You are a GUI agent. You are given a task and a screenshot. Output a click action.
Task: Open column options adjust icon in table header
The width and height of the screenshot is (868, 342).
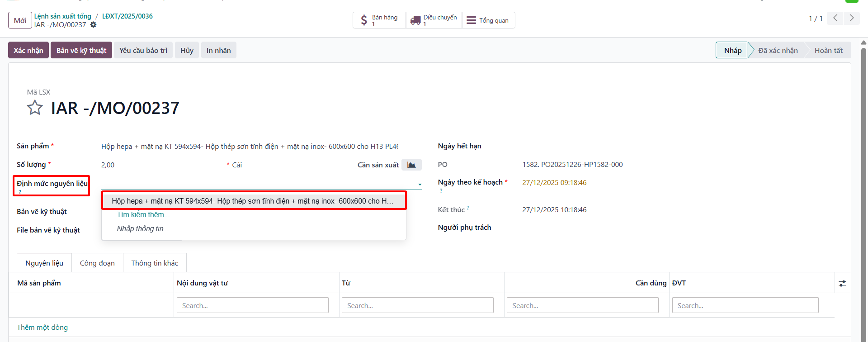pyautogui.click(x=842, y=283)
